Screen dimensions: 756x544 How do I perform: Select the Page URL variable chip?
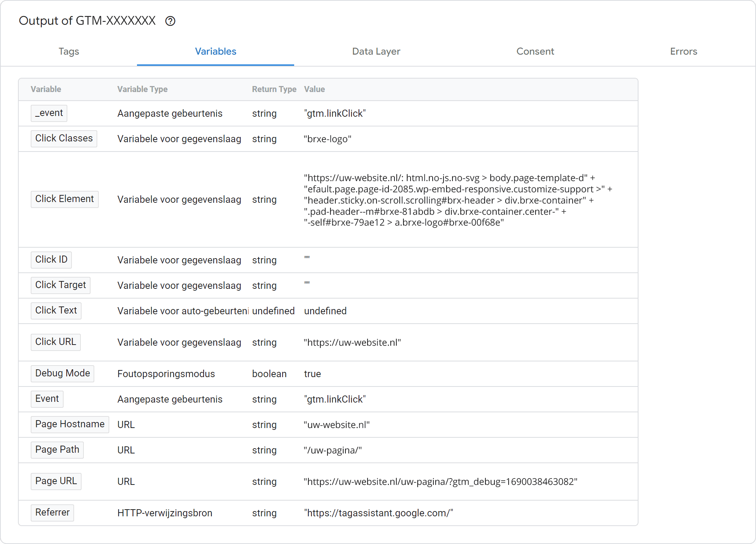tap(56, 481)
